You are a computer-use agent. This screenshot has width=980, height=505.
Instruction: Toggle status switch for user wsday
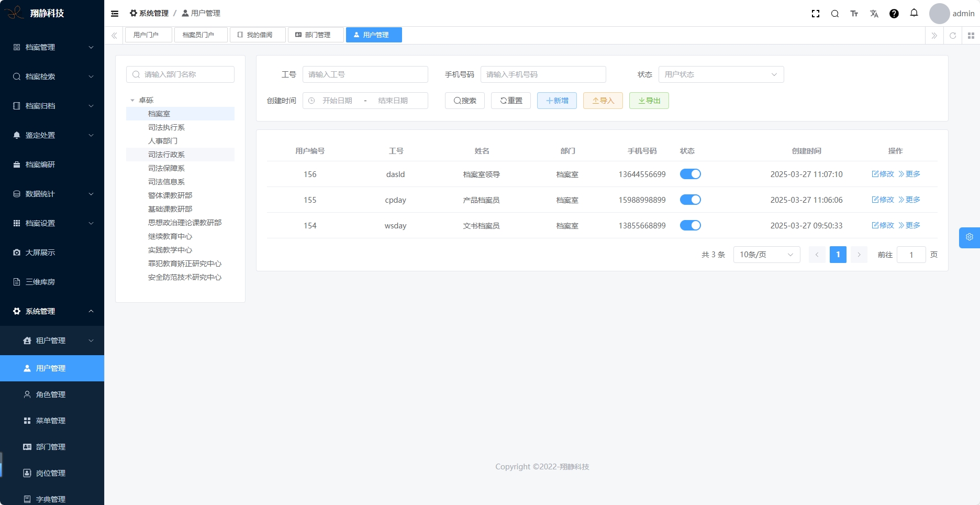click(690, 225)
